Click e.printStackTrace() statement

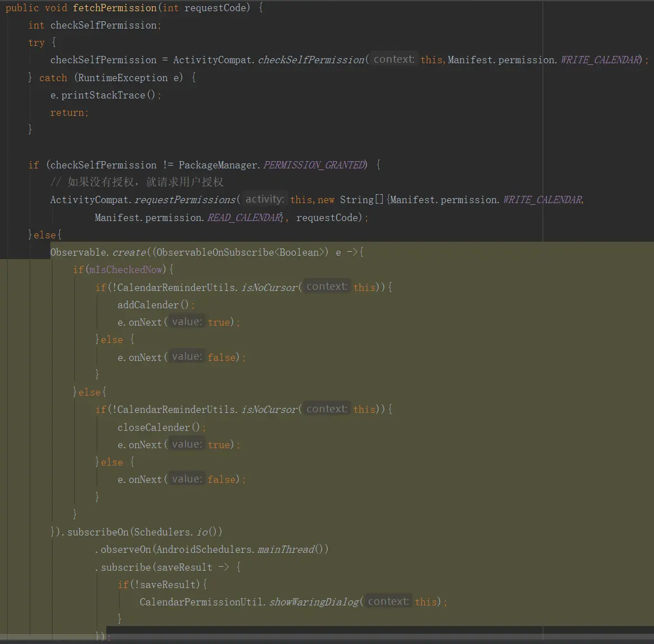[106, 96]
